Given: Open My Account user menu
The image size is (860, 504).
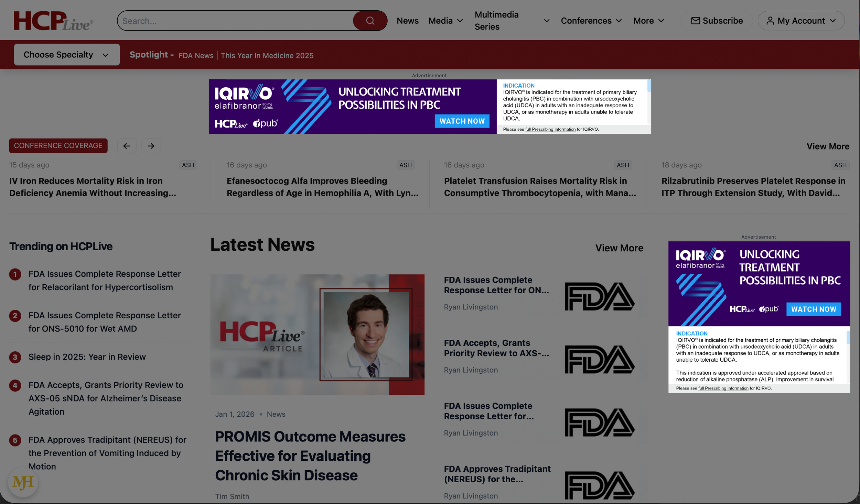Looking at the screenshot, I should [801, 21].
